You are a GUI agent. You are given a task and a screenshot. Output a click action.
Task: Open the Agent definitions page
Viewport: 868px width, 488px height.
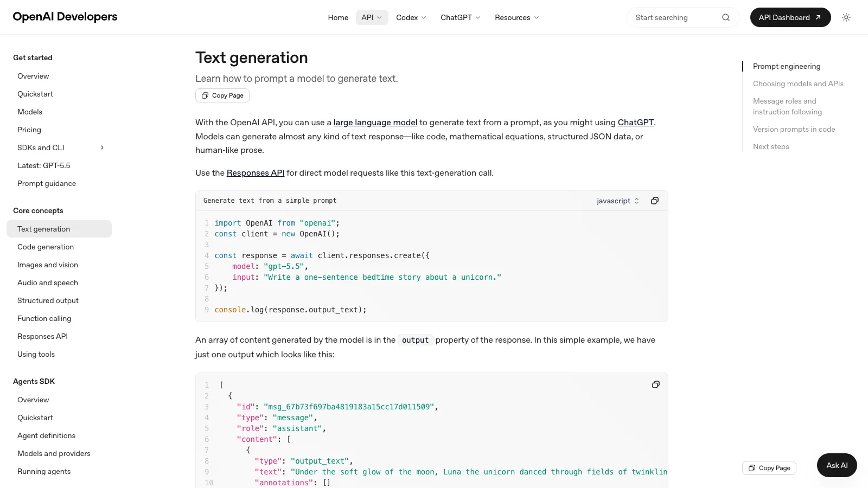(46, 435)
